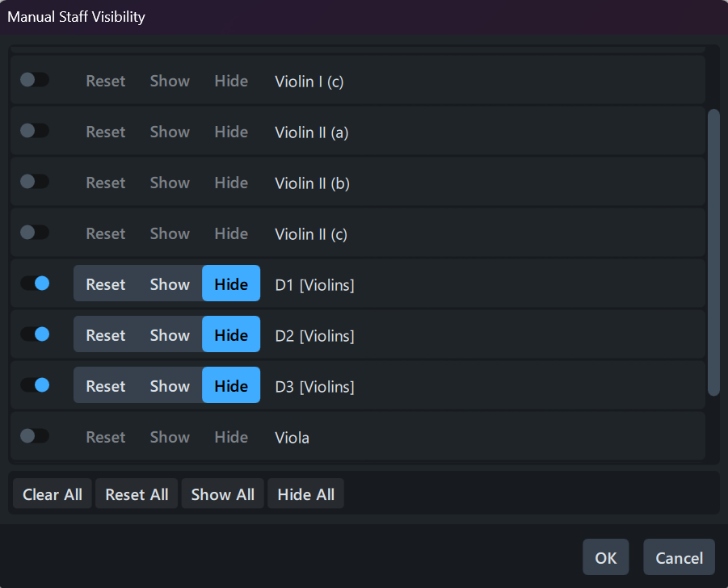Turn off the D2 [Violins] toggle
This screenshot has height=588, width=728.
point(35,334)
